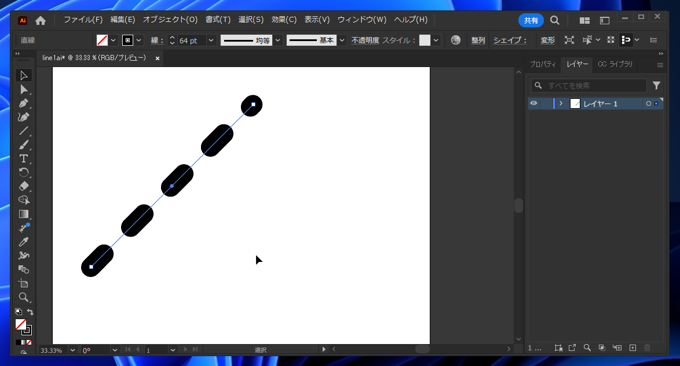The image size is (680, 366).
Task: Open the 効果(C) menu
Action: tap(284, 20)
